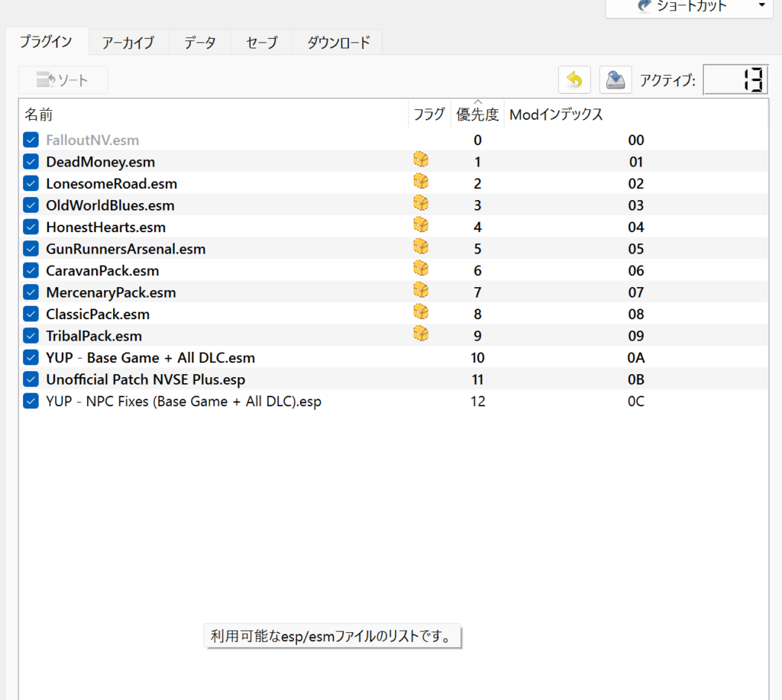Disable Unofficial Patch NVSE Plus.esp checkbox
The height and width of the screenshot is (700, 782).
(31, 379)
